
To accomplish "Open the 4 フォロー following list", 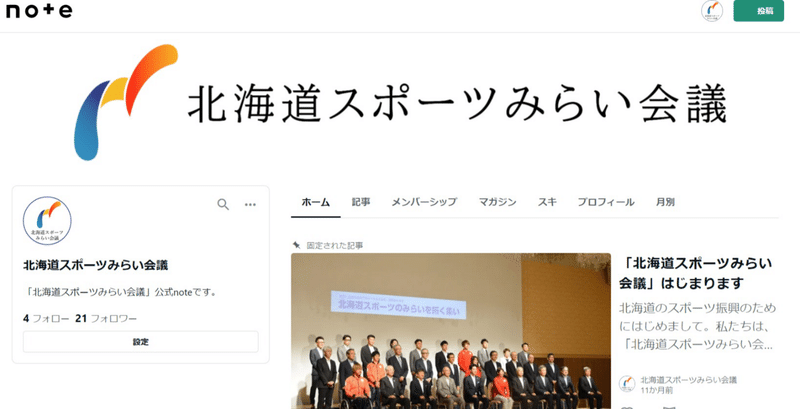I will (x=46, y=319).
